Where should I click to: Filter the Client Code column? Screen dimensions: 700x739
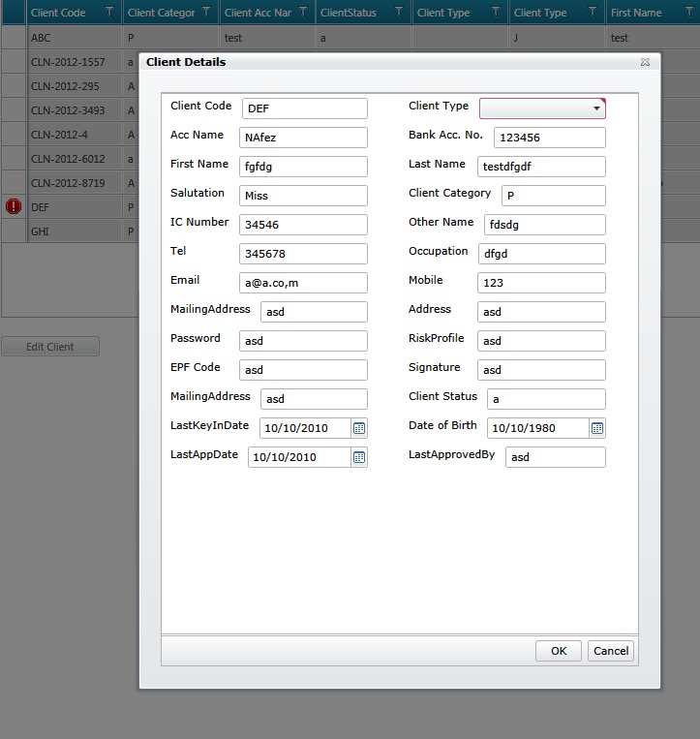pos(109,12)
